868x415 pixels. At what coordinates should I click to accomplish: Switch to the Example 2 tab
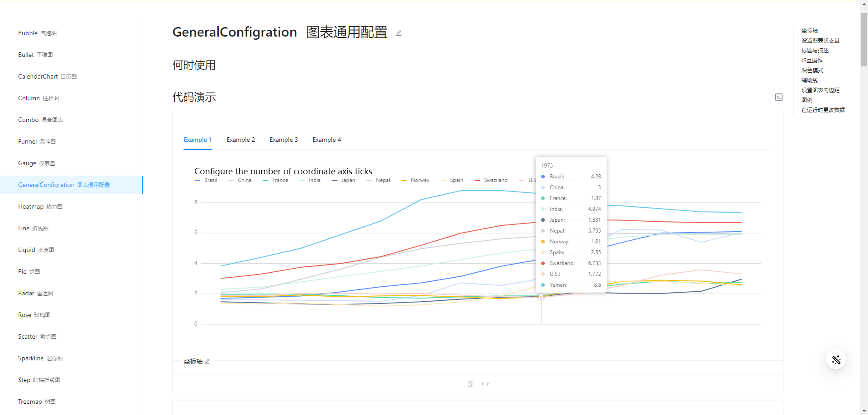pos(241,140)
